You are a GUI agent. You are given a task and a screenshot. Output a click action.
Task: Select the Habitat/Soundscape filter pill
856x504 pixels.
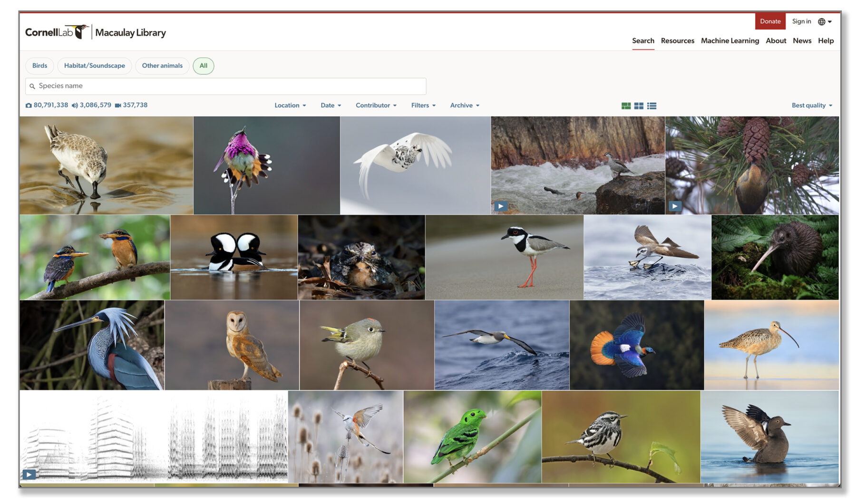click(x=95, y=66)
